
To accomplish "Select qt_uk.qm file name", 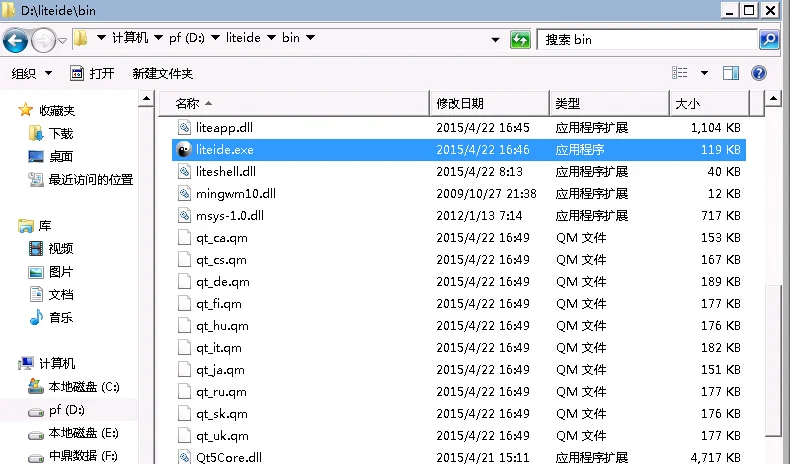I will 222,436.
